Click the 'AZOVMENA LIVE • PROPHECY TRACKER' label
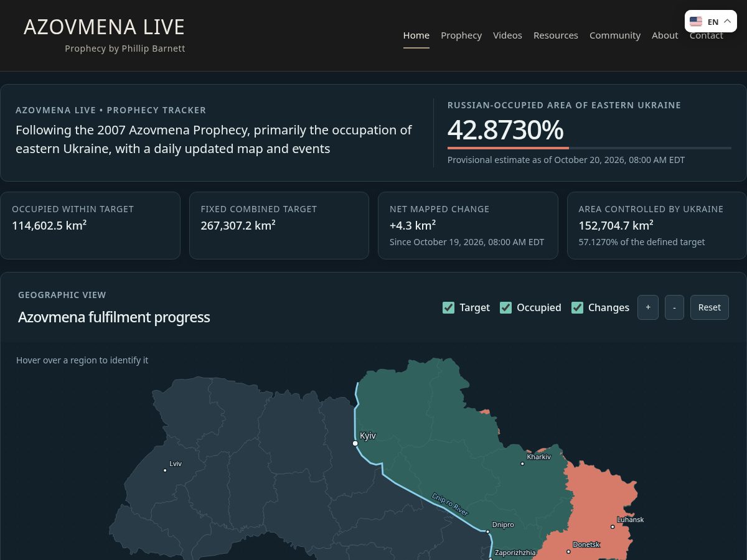 (x=111, y=110)
